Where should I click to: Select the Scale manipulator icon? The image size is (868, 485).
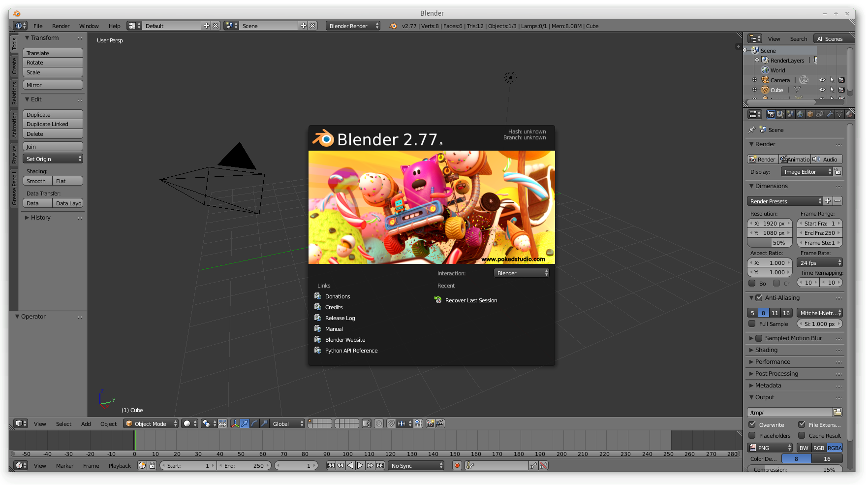pos(264,423)
